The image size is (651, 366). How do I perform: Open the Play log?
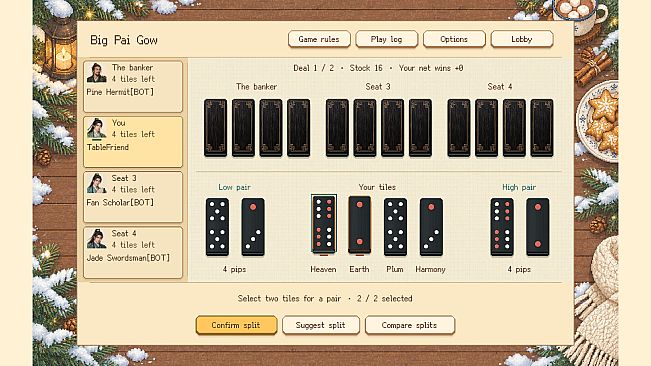tap(387, 39)
